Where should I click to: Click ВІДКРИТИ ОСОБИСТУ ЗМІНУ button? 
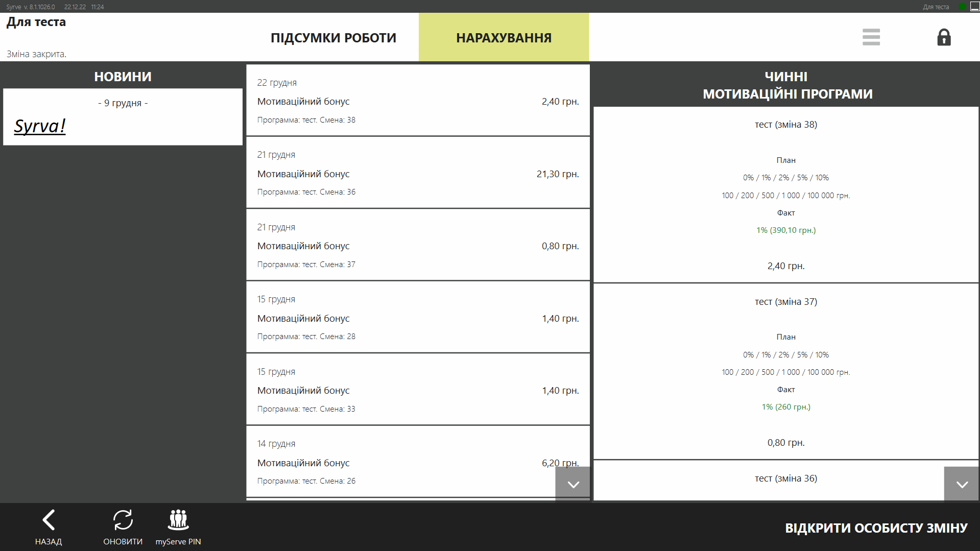tap(876, 528)
